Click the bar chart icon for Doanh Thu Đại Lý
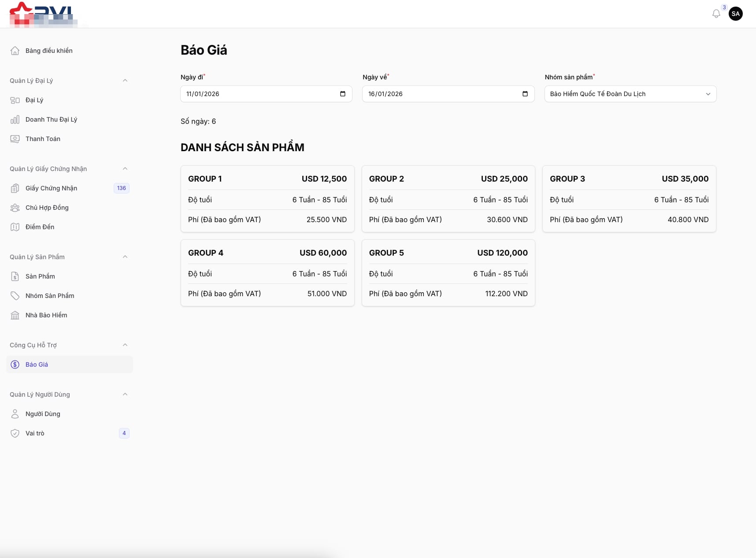Image resolution: width=756 pixels, height=558 pixels. click(15, 119)
